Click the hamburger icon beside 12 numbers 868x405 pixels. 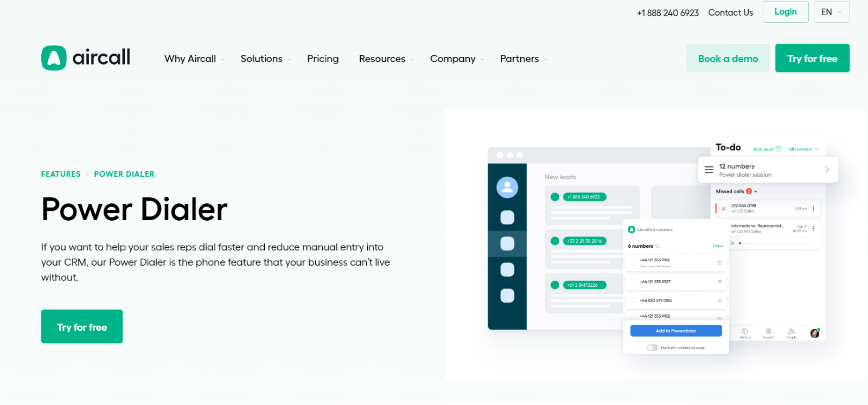click(x=709, y=170)
